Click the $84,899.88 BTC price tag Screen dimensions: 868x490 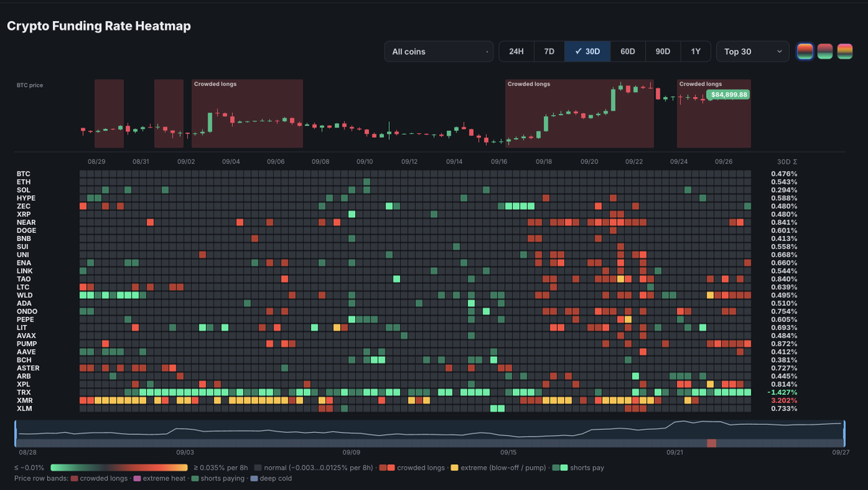pos(728,94)
